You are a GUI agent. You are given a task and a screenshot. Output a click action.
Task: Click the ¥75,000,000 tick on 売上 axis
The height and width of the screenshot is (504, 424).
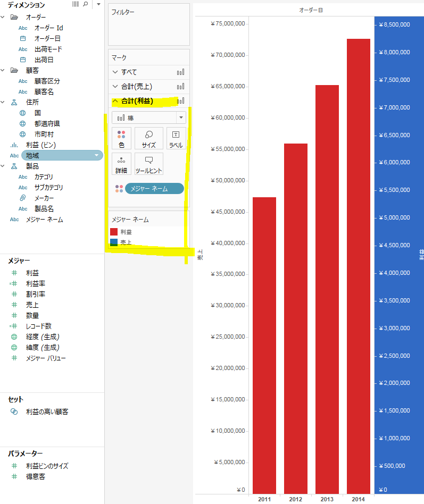(228, 23)
